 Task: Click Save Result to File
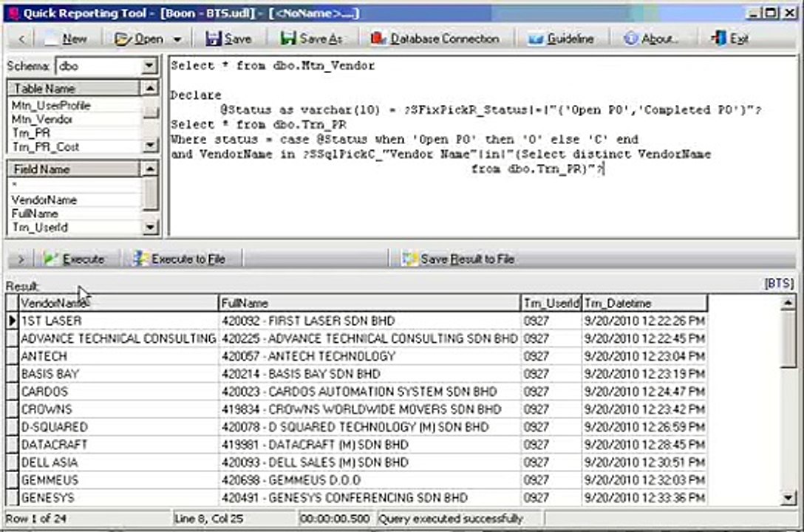(459, 259)
